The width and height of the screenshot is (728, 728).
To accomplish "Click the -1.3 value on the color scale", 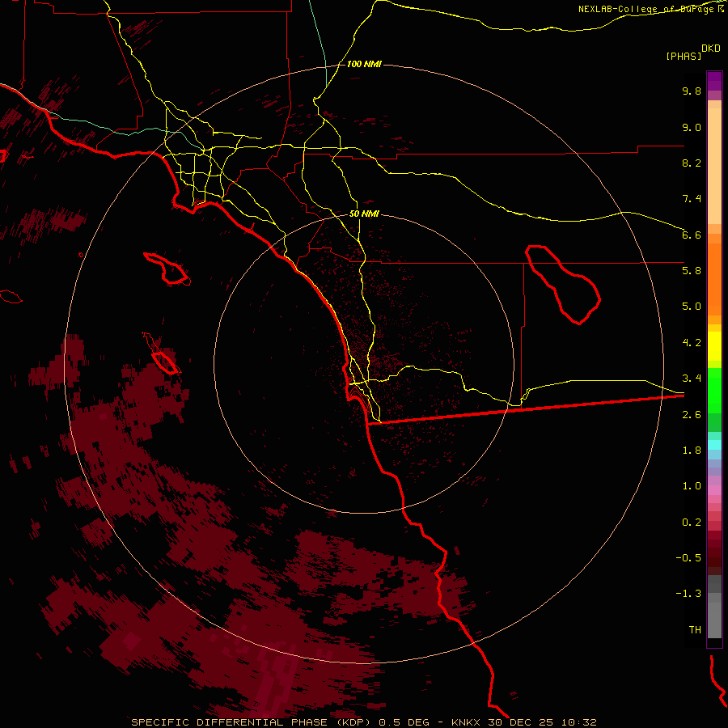I will coord(688,594).
